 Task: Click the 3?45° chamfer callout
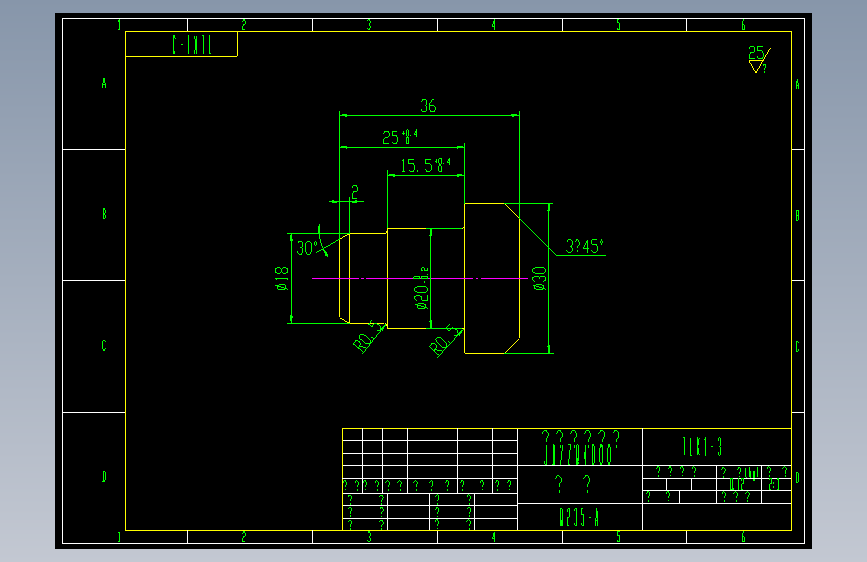[x=584, y=246]
